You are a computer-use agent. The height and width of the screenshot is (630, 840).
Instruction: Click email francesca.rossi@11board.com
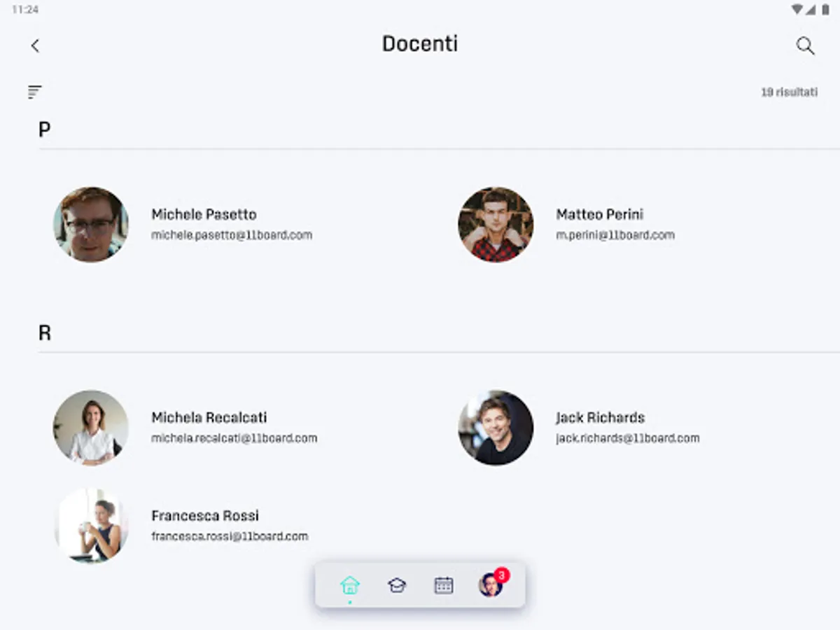point(230,536)
